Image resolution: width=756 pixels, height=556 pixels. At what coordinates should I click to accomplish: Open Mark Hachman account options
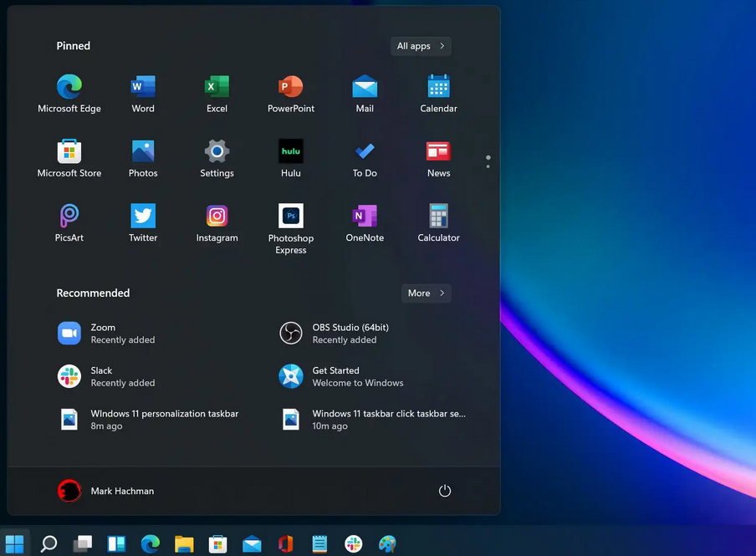pyautogui.click(x=106, y=491)
